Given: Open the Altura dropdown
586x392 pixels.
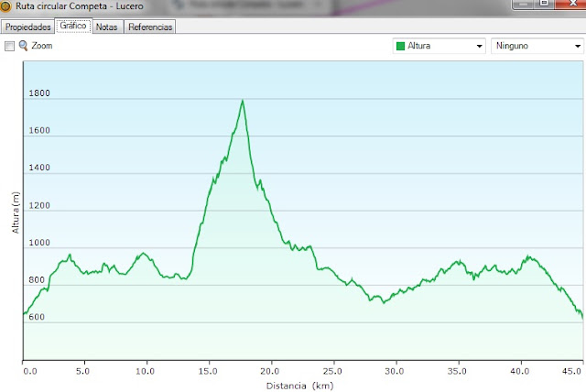Looking at the screenshot, I should click(439, 46).
